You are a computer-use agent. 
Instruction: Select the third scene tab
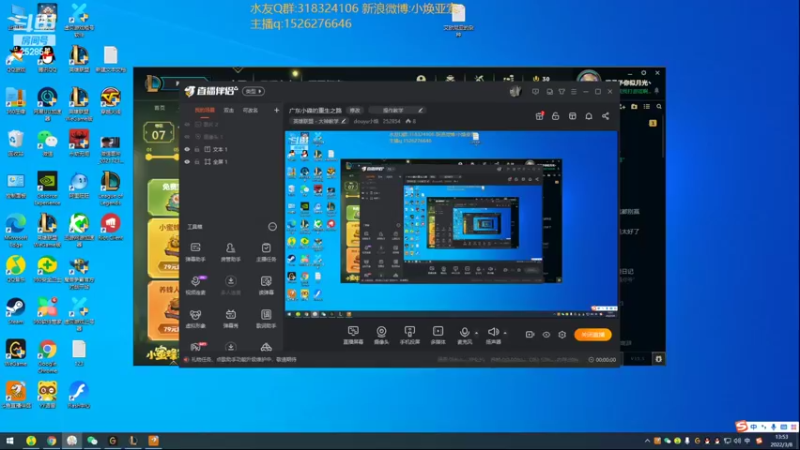coord(250,110)
